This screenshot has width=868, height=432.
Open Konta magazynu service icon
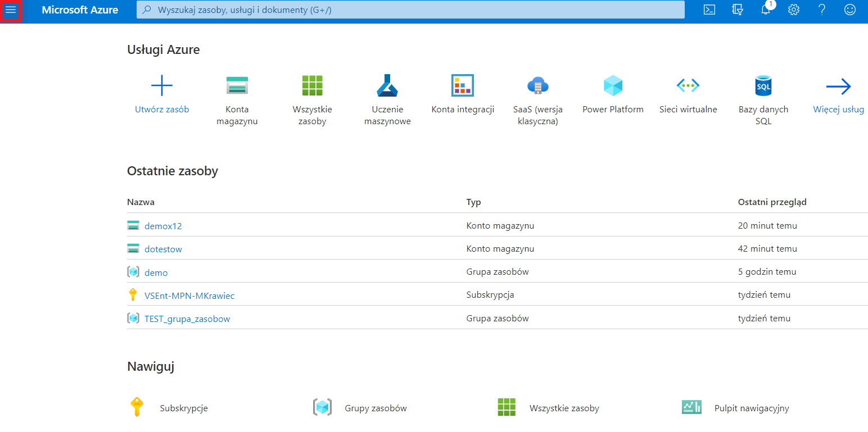coord(237,85)
